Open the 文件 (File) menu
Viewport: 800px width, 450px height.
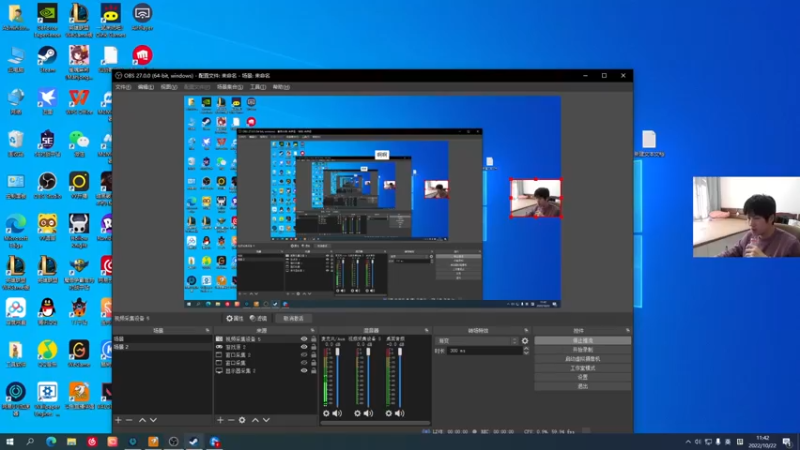(122, 87)
